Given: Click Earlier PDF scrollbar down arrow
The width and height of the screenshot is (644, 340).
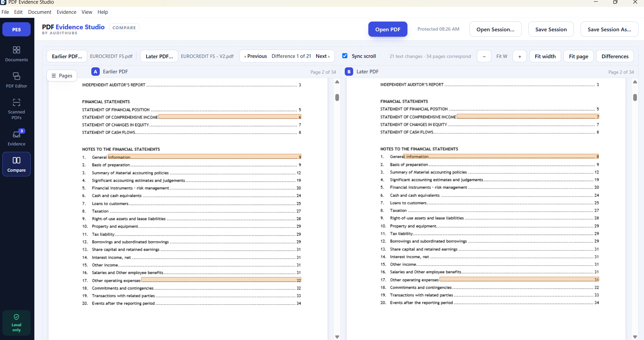Looking at the screenshot, I should click(337, 337).
